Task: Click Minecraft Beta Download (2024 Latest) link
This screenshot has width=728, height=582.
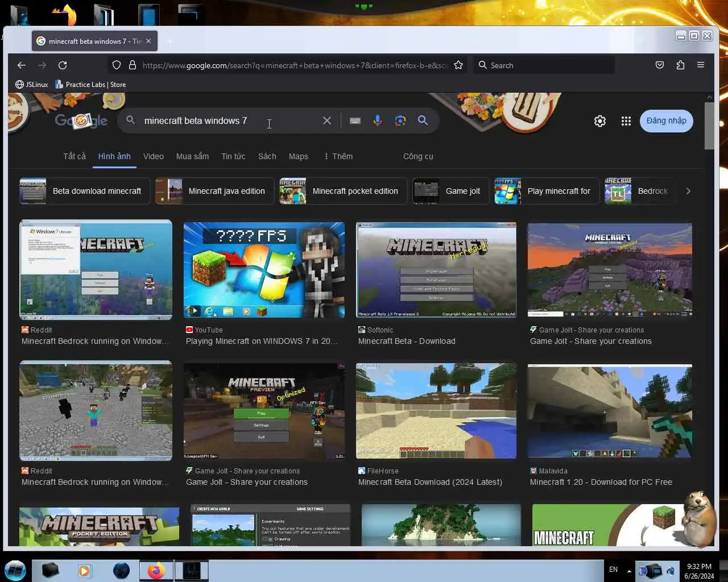Action: point(431,482)
